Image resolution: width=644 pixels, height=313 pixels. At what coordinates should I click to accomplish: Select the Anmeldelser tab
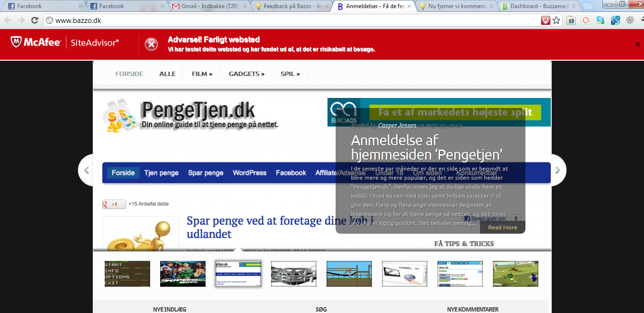click(374, 6)
